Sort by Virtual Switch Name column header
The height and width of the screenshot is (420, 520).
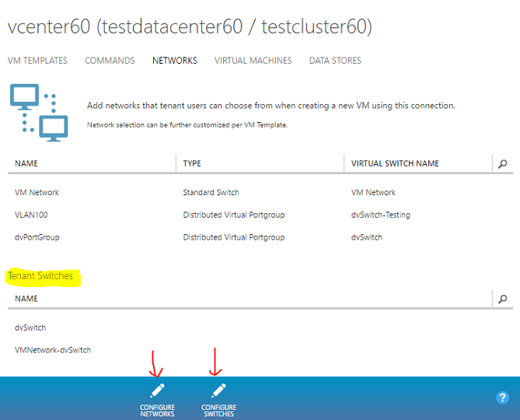tap(395, 163)
